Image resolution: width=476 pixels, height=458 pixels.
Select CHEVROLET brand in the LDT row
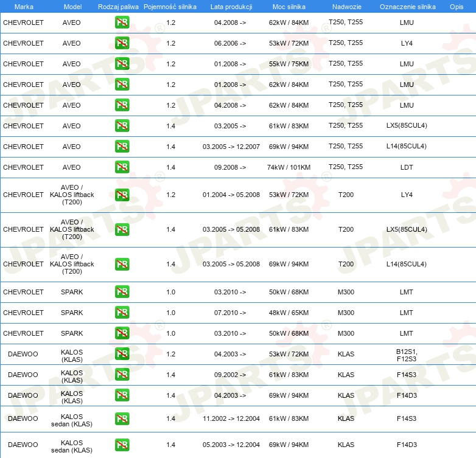[x=23, y=167]
